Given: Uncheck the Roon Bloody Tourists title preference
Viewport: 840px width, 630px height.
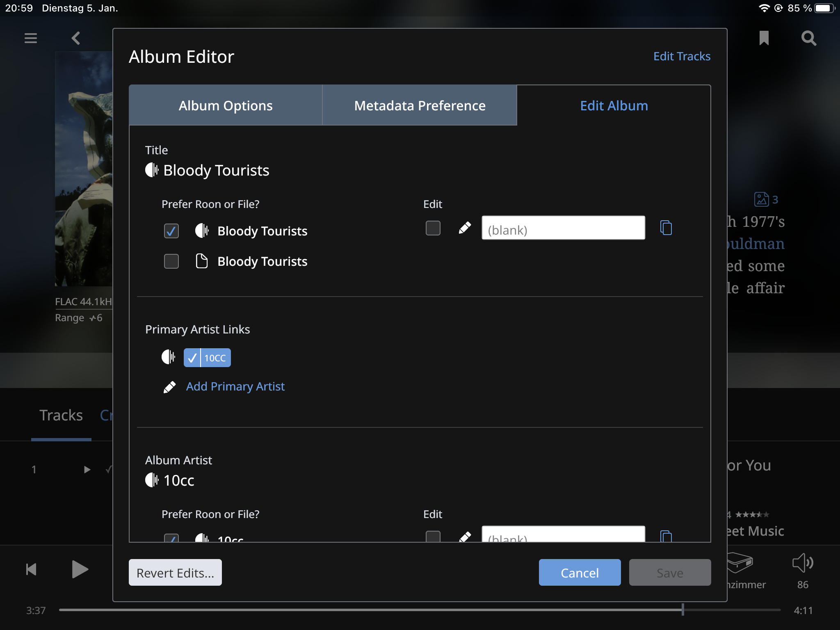Looking at the screenshot, I should point(171,231).
